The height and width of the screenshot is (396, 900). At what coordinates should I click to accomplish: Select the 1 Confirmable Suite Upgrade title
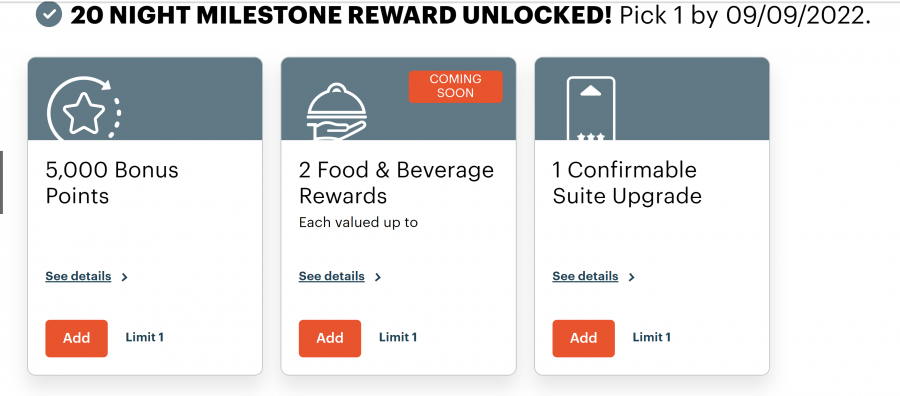[627, 183]
